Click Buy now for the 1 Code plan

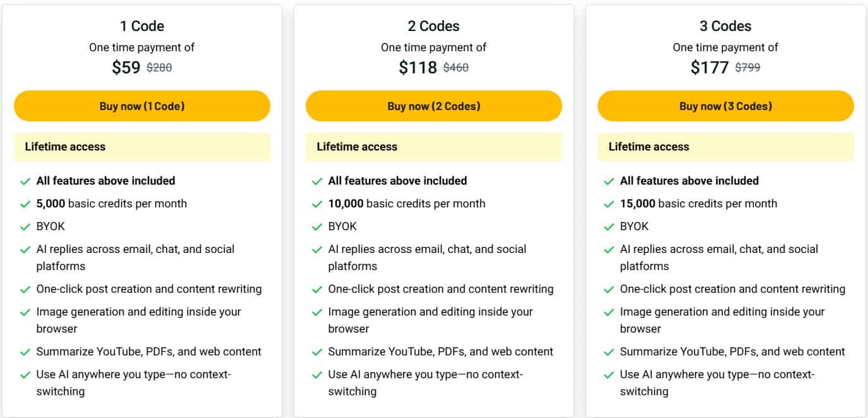click(x=142, y=106)
